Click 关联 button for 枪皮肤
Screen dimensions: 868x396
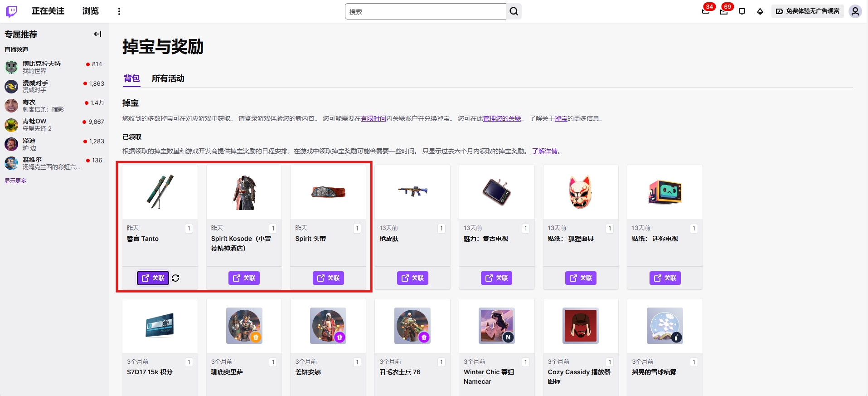click(x=412, y=278)
